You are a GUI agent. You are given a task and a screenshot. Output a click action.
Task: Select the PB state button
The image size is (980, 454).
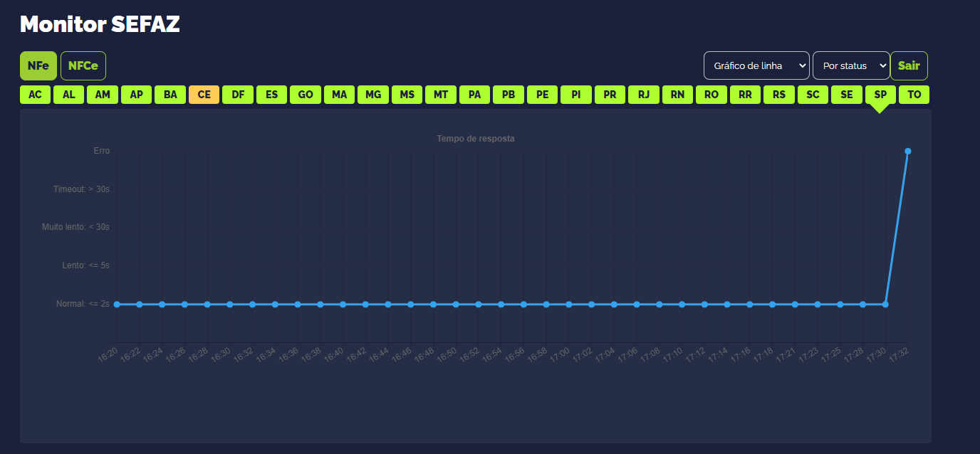tap(509, 95)
